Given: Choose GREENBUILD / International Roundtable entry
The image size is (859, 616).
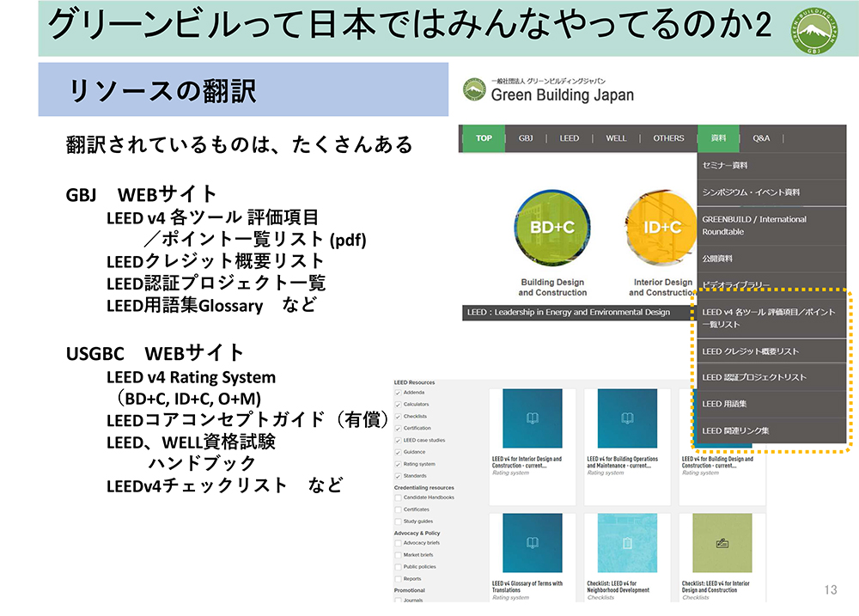Looking at the screenshot, I should point(771,225).
